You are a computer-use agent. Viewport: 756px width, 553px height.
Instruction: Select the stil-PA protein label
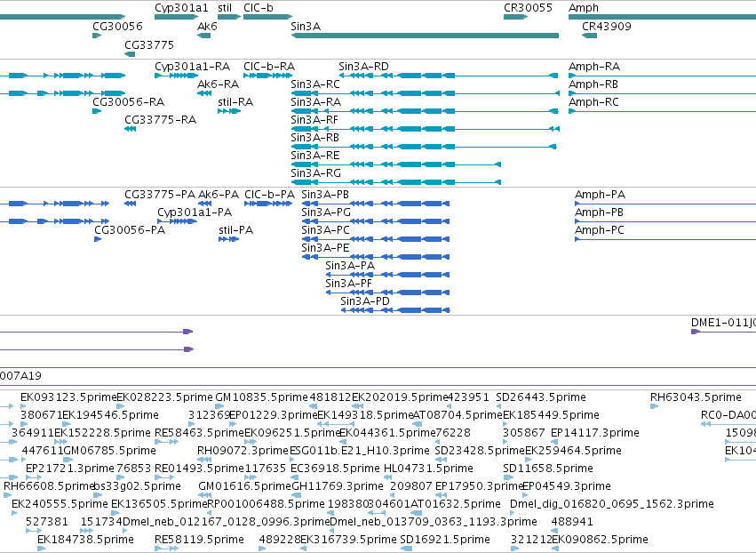[235, 230]
